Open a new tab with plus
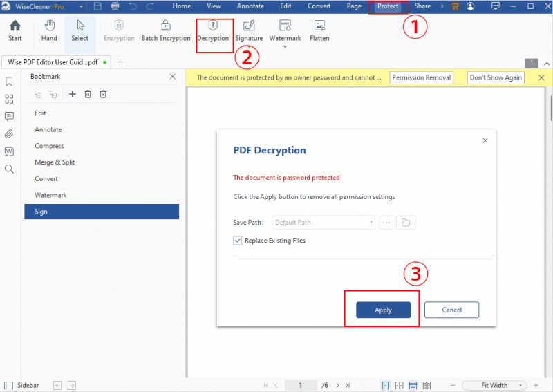The width and height of the screenshot is (553, 392). pos(120,62)
